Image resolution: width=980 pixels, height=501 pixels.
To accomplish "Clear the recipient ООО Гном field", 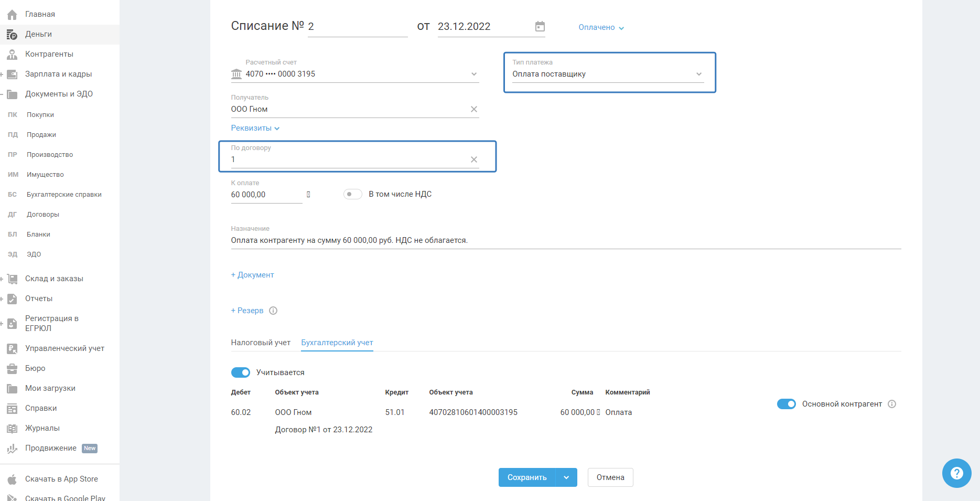I will click(x=473, y=109).
